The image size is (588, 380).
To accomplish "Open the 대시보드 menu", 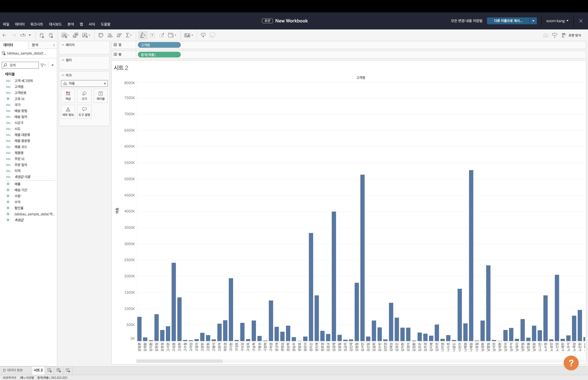I will [x=55, y=24].
